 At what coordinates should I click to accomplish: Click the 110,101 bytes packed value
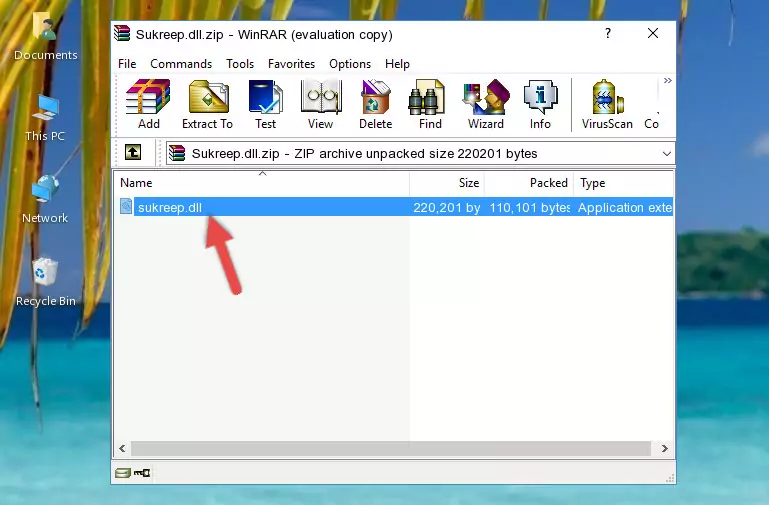(x=530, y=207)
